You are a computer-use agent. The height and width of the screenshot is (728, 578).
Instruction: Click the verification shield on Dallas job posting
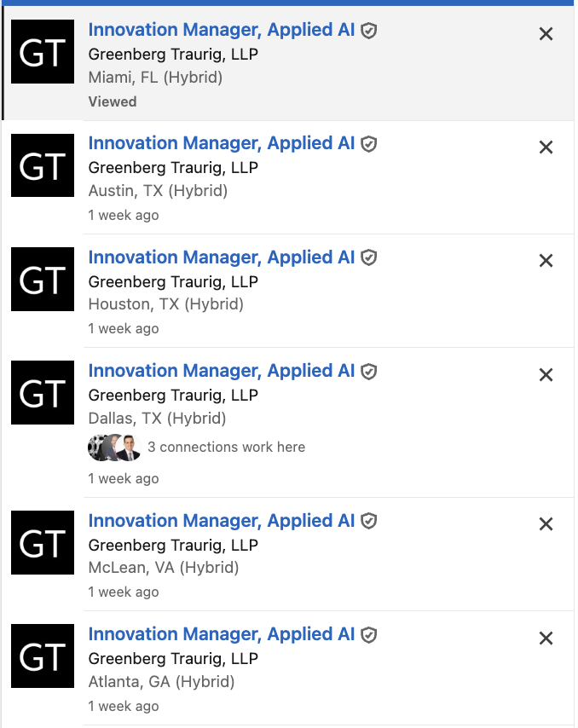[x=367, y=371]
